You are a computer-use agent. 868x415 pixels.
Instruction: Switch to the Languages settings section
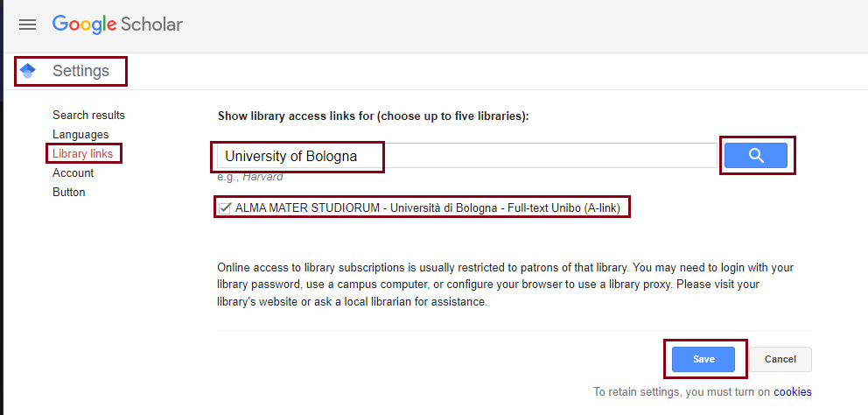(80, 135)
